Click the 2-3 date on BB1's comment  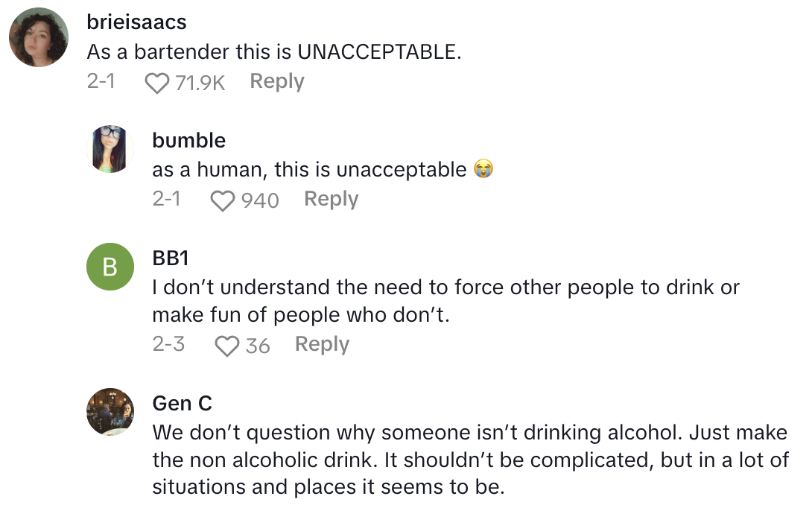tap(168, 344)
